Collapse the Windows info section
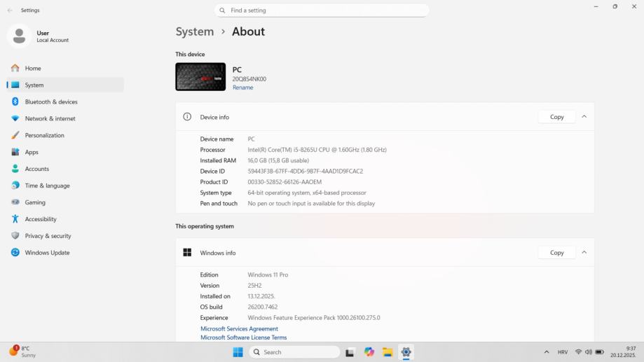 (584, 252)
